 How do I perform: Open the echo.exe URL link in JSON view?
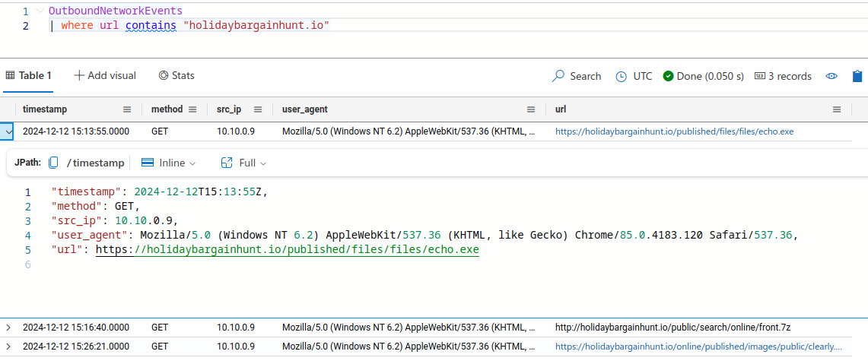(x=288, y=250)
